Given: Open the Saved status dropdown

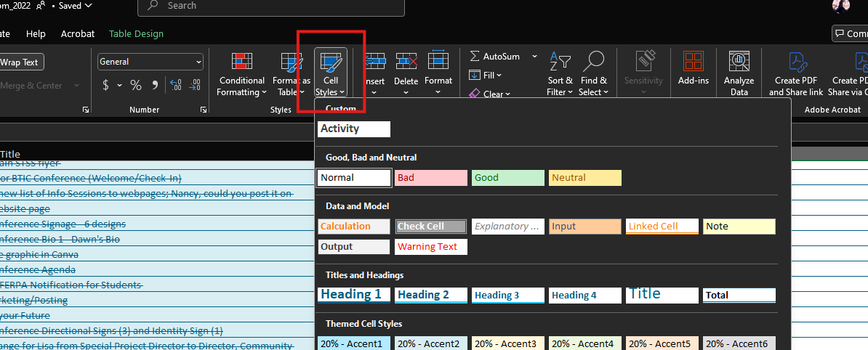Looking at the screenshot, I should pos(76,6).
